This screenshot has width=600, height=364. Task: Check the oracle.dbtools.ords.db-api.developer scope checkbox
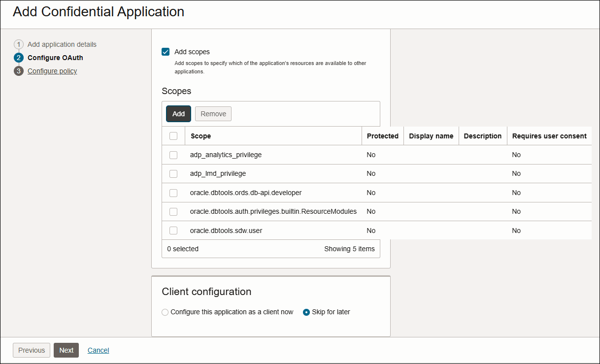173,193
